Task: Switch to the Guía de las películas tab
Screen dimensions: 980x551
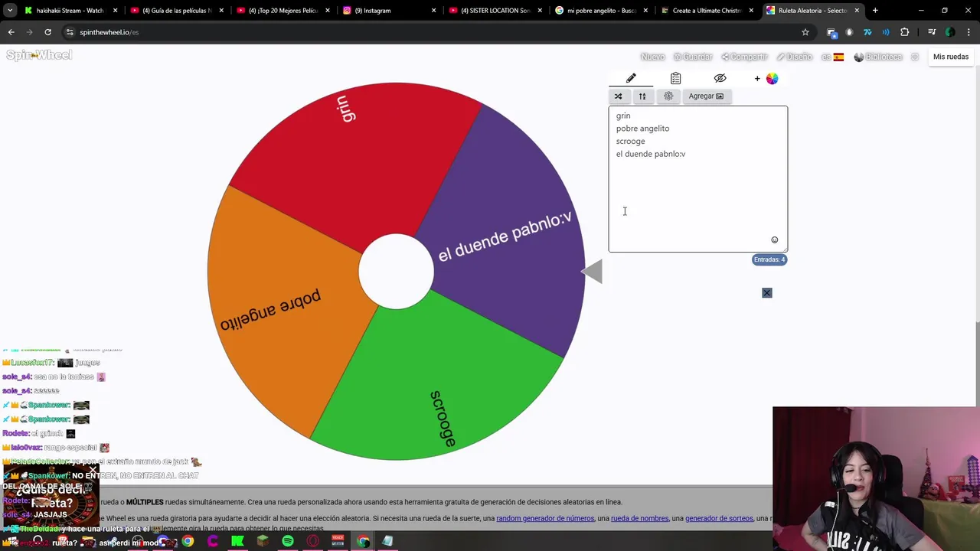Action: [x=176, y=11]
